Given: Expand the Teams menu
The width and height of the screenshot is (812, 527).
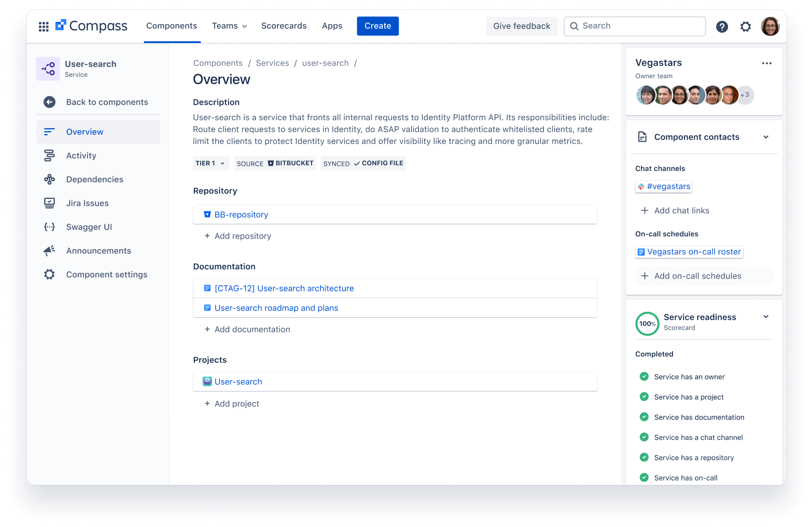Looking at the screenshot, I should point(229,26).
